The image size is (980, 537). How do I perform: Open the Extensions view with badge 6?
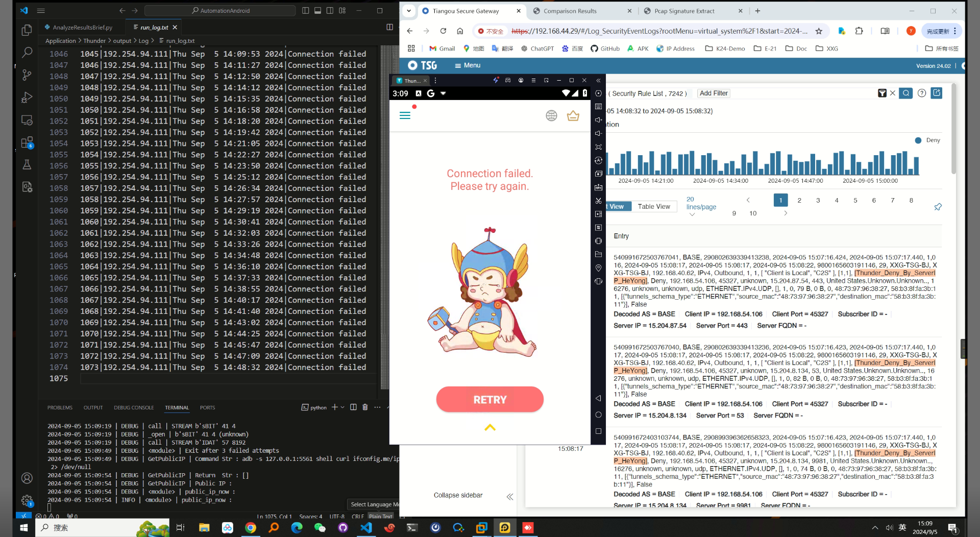click(27, 142)
